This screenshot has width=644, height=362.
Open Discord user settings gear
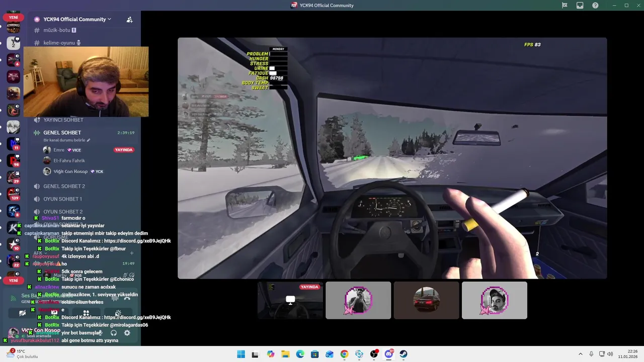tap(127, 333)
